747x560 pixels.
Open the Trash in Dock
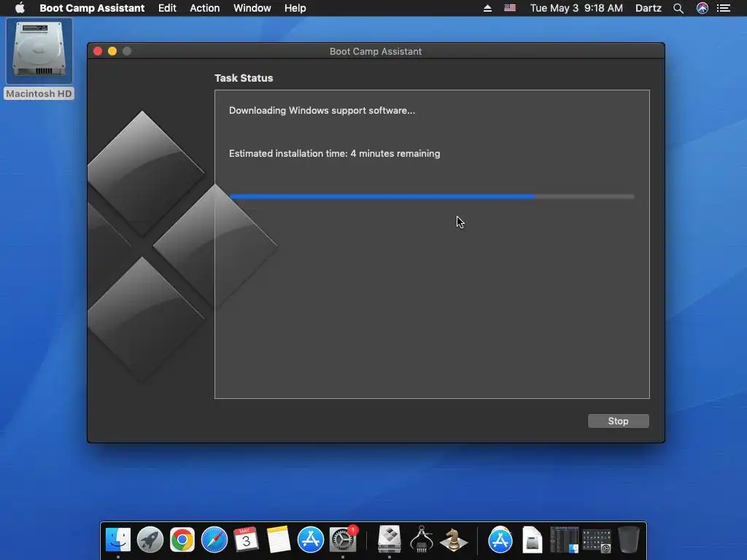pyautogui.click(x=629, y=540)
